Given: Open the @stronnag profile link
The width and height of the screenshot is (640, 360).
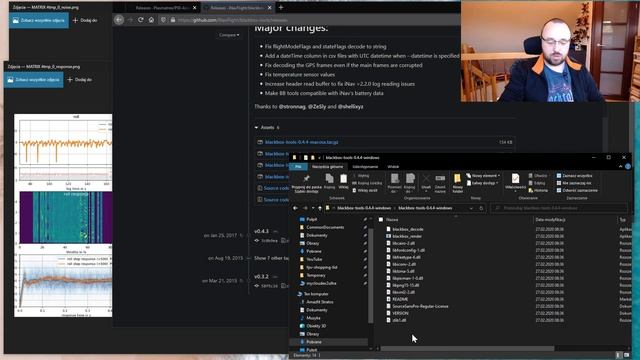Looking at the screenshot, I should pyautogui.click(x=292, y=107).
